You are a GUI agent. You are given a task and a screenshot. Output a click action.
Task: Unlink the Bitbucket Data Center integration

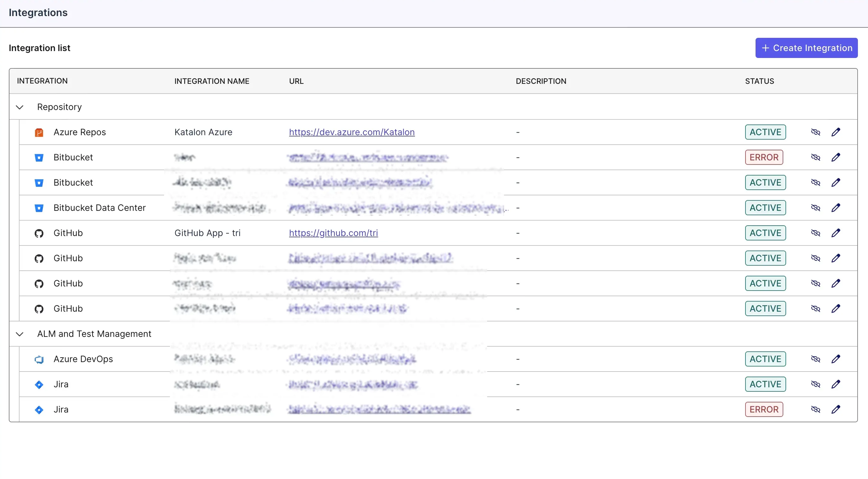[x=815, y=208]
